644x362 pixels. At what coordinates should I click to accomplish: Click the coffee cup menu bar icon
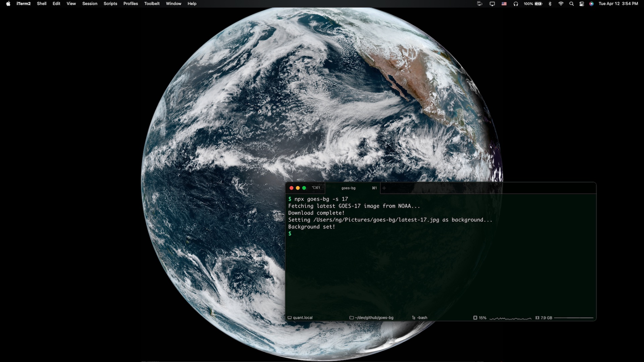pyautogui.click(x=480, y=4)
